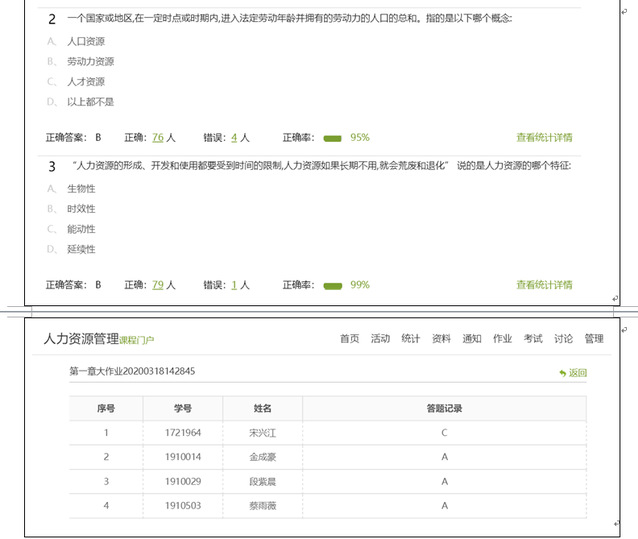Open the 作业 navigation item

click(502, 339)
